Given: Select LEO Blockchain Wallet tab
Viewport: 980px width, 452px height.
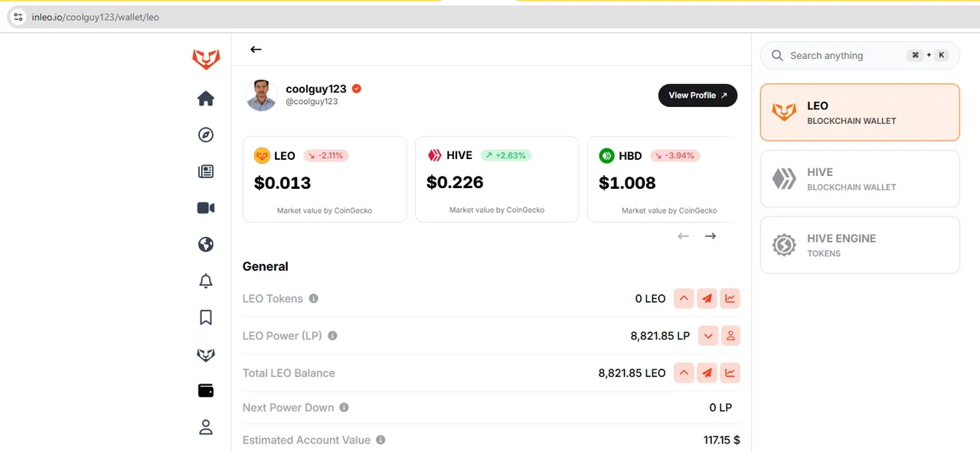Looking at the screenshot, I should point(860,112).
